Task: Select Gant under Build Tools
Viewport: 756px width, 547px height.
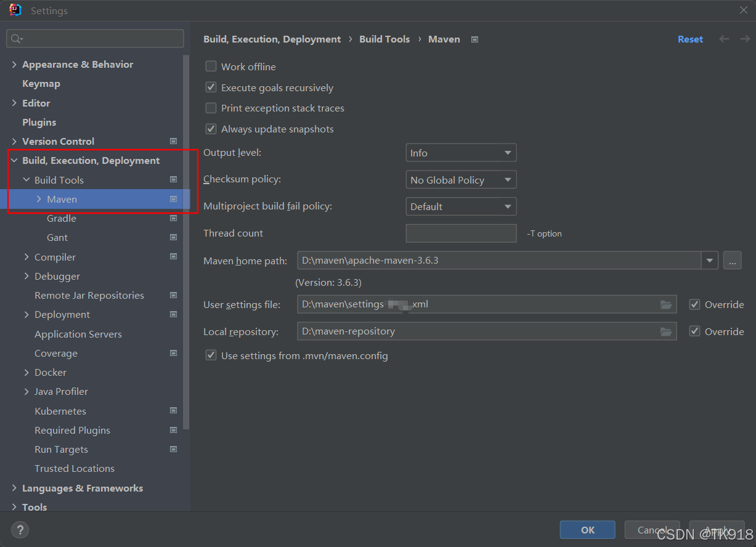Action: (57, 237)
